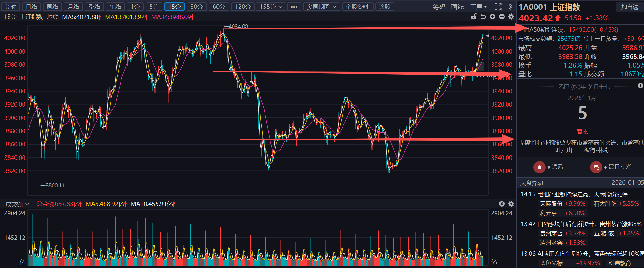Image resolution: width=644 pixels, height=268 pixels.
Task: Switch to the 60分 period
Action: pos(219,7)
